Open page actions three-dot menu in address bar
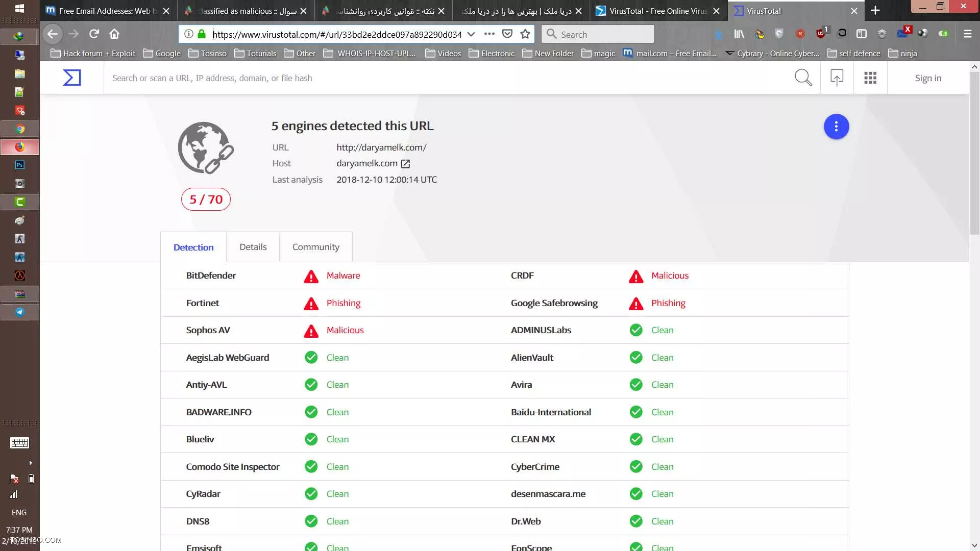The width and height of the screenshot is (980, 551). (x=489, y=34)
